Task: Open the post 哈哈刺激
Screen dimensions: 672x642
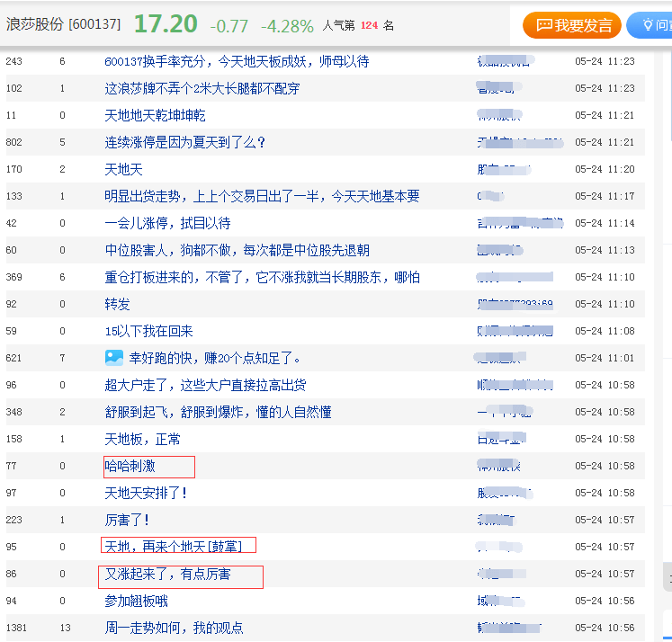Action: (x=130, y=466)
